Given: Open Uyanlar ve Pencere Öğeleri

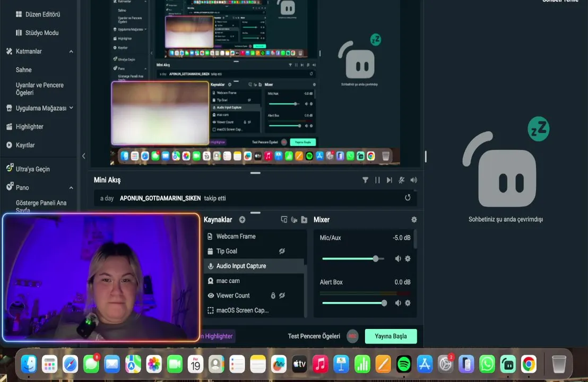Looking at the screenshot, I should point(40,89).
